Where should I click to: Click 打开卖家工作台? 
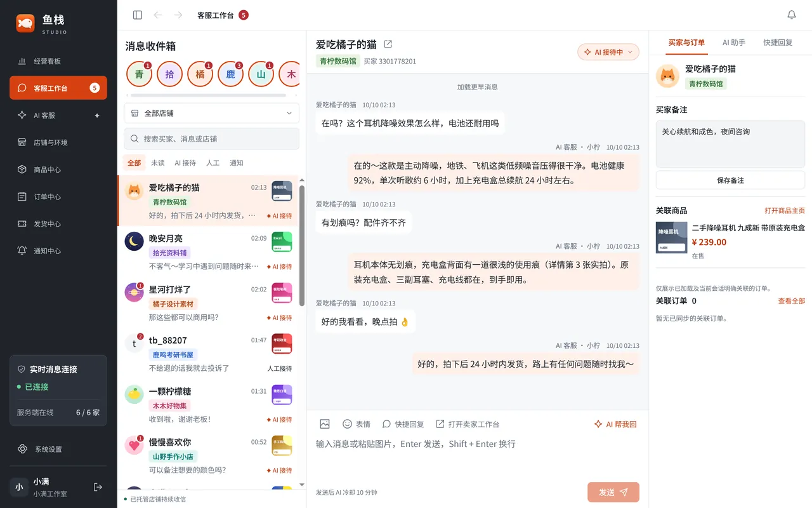pos(468,424)
